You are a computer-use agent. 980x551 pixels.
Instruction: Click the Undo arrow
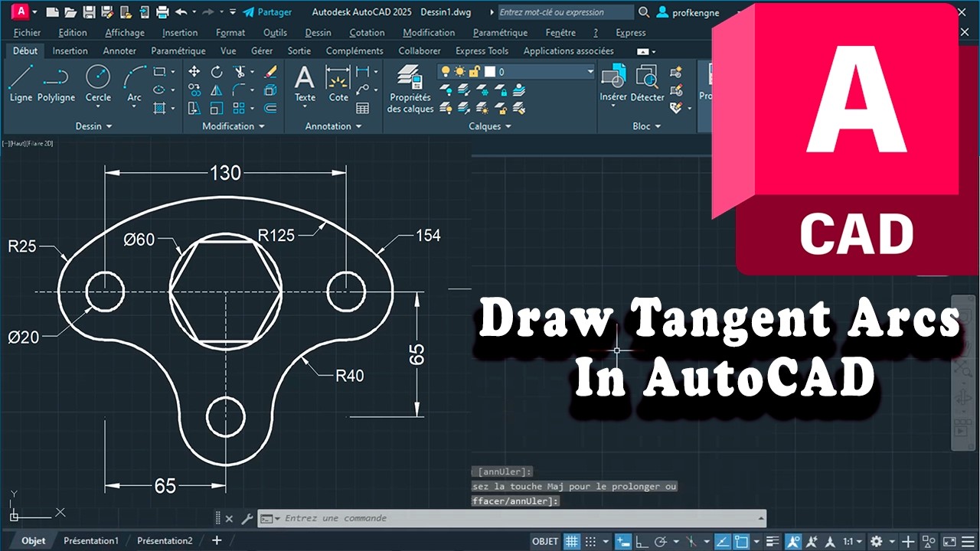tap(181, 12)
